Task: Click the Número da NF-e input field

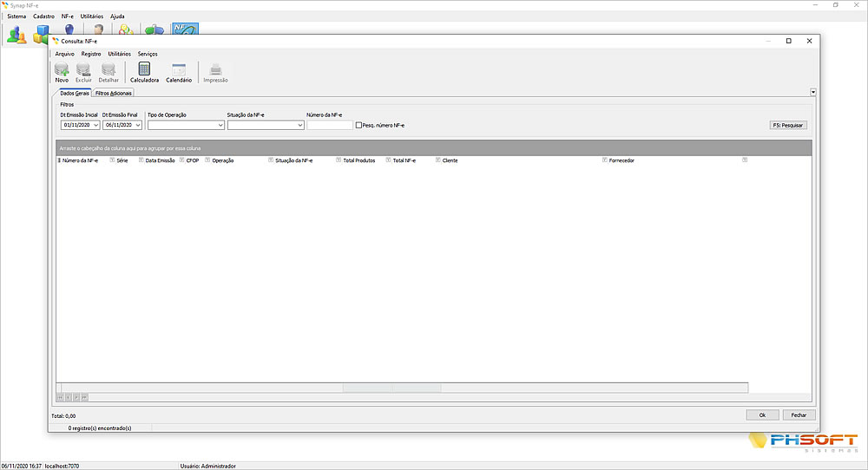Action: pyautogui.click(x=330, y=125)
